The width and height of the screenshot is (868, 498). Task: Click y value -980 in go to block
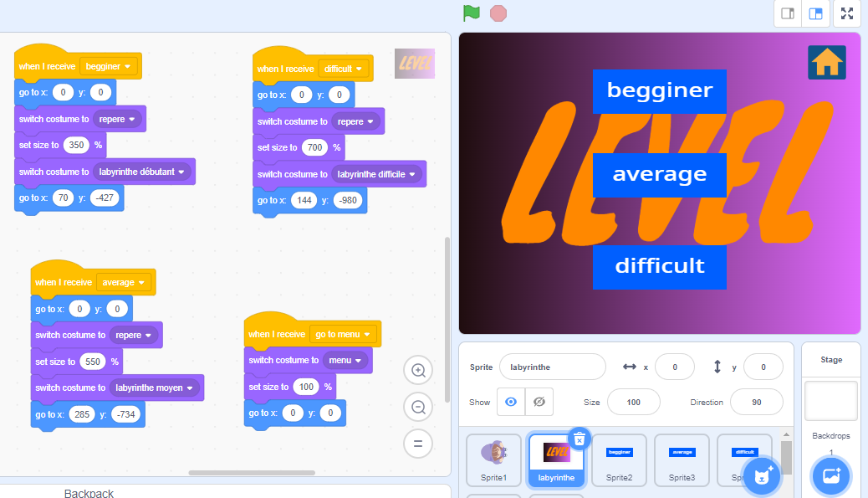(x=348, y=201)
